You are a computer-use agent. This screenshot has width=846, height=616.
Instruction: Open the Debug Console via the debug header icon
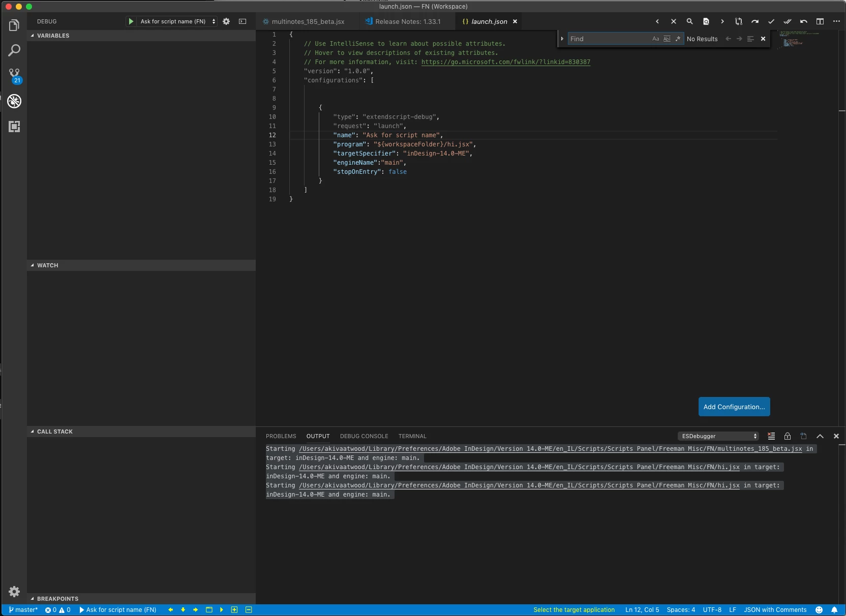[243, 21]
